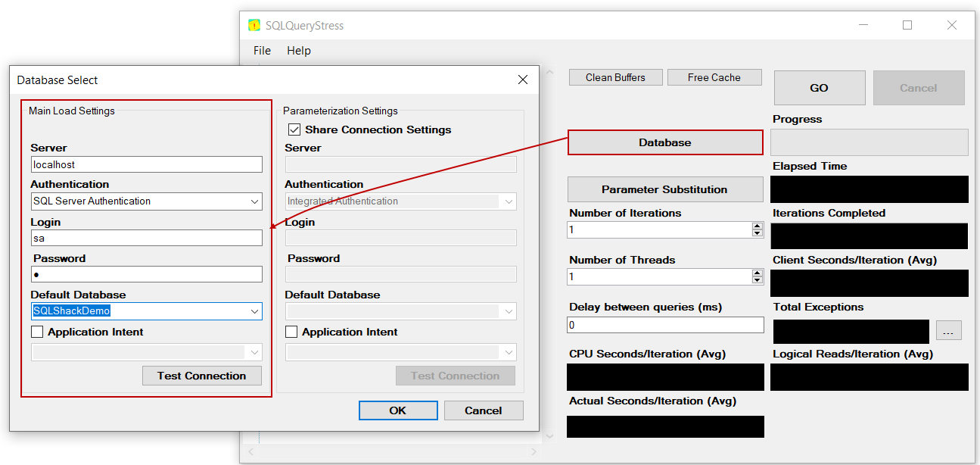Expand Main Load Authentication dropdown

[254, 201]
